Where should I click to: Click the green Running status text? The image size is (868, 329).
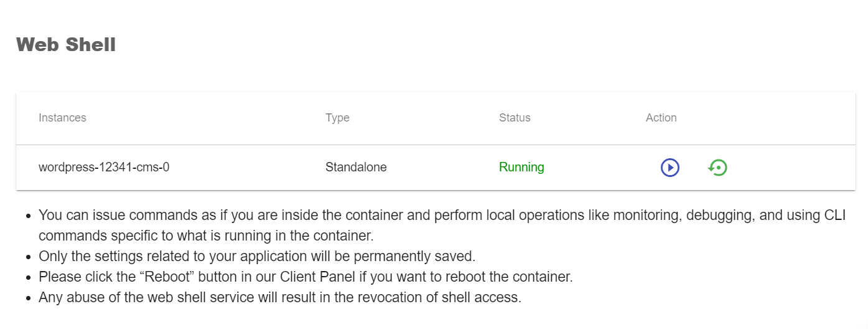[521, 167]
